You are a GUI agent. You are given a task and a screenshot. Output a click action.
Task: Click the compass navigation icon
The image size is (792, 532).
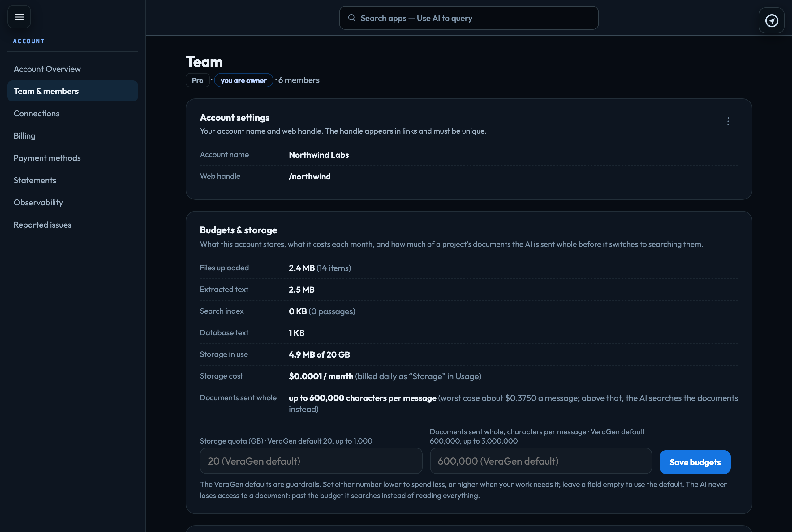coord(771,21)
